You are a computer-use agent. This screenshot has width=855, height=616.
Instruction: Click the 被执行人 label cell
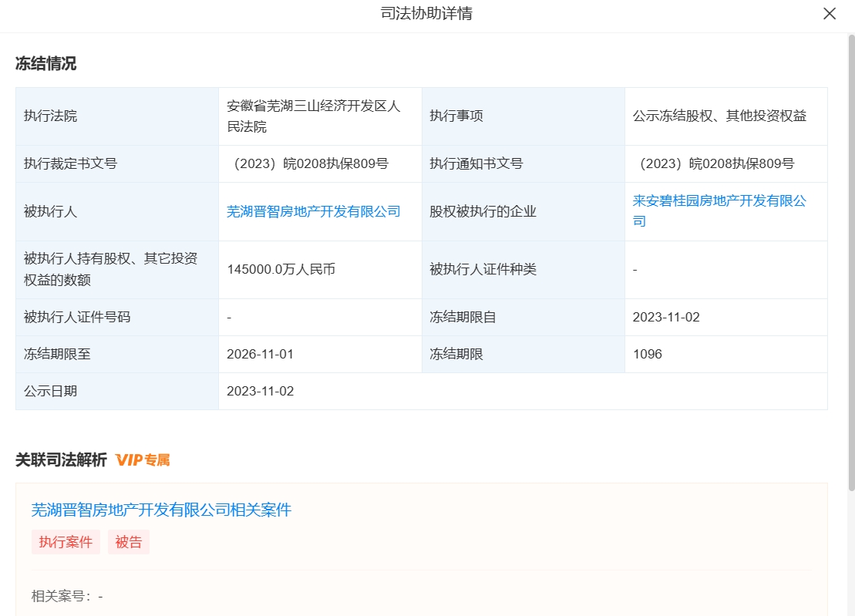pos(117,211)
